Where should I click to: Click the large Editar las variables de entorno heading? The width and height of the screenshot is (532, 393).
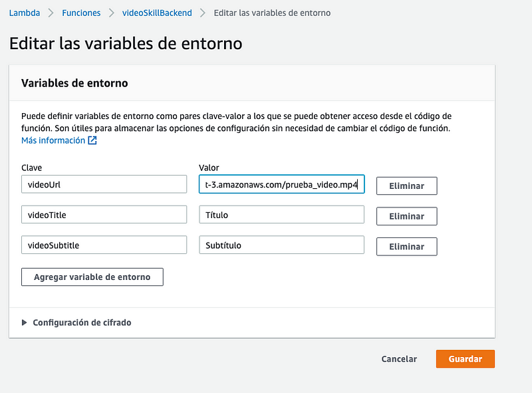(126, 44)
